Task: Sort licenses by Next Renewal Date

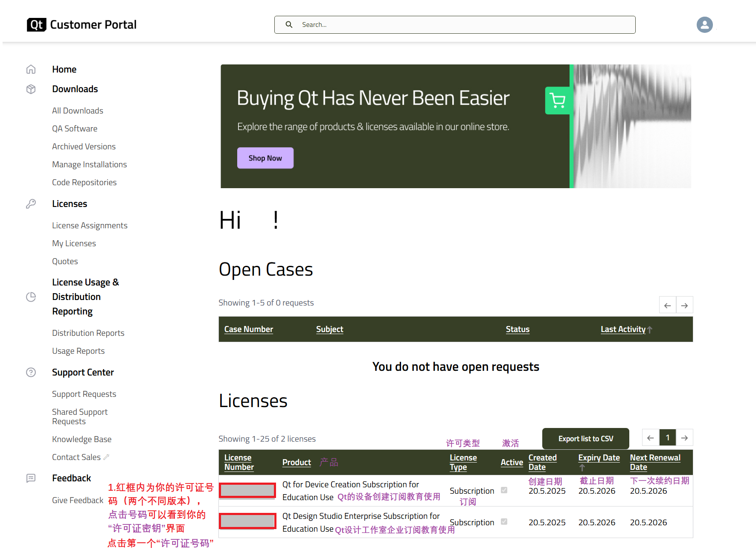Action: 655,462
